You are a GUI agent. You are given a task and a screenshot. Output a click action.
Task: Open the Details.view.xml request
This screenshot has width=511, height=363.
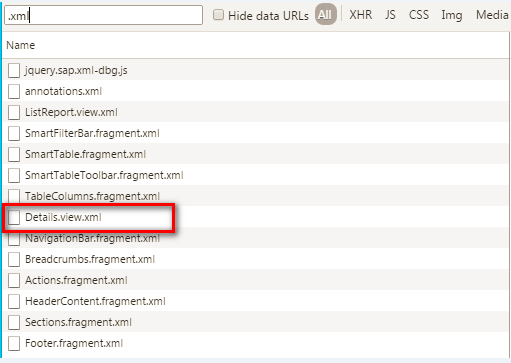pos(63,217)
